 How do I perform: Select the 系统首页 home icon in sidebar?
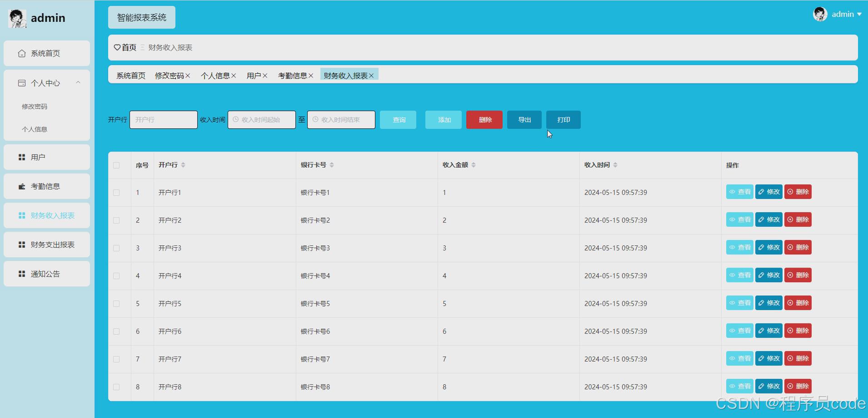[21, 53]
